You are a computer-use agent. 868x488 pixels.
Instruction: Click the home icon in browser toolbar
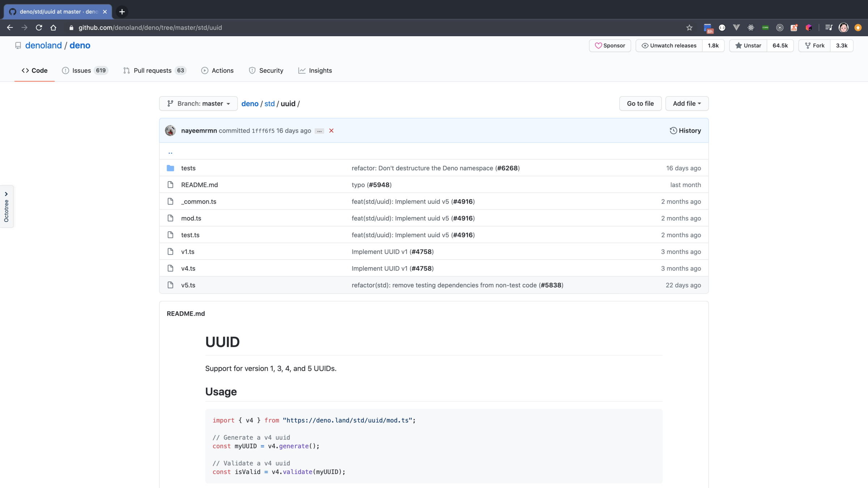tap(53, 27)
